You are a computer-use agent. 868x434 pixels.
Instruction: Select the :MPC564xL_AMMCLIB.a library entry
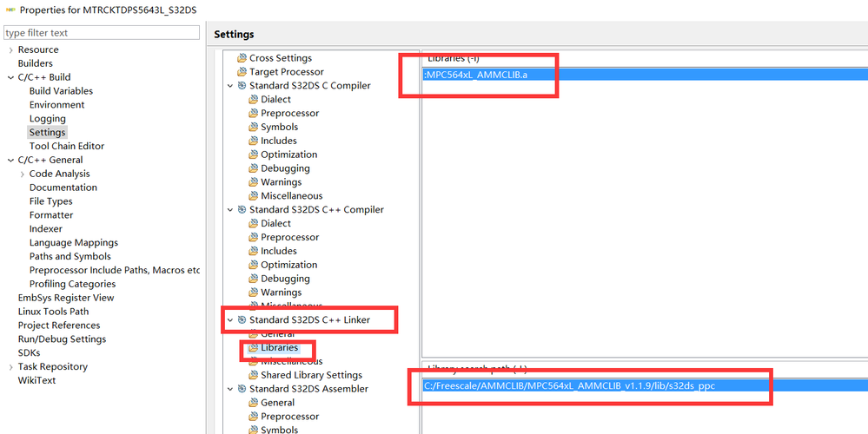coord(645,75)
